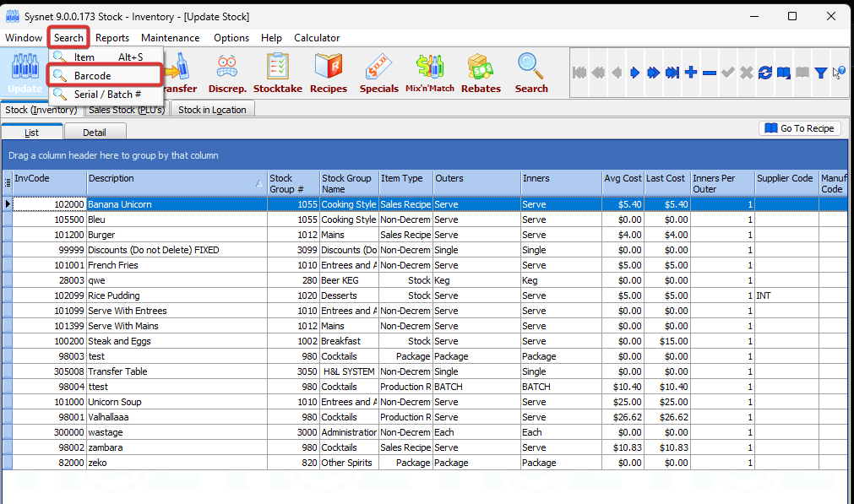Screen dimensions: 854x504
Task: Open the Help menu
Action: point(271,37)
